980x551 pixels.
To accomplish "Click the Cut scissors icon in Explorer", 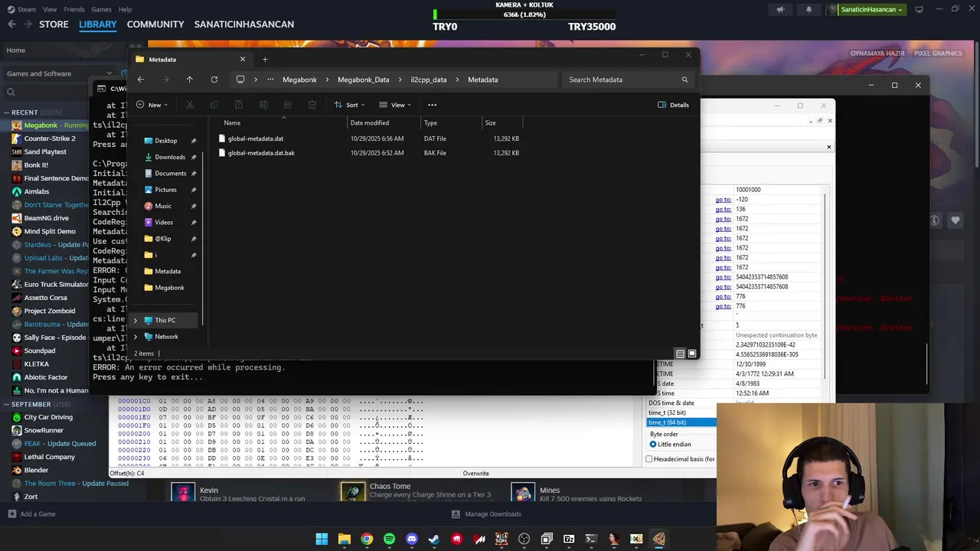I will click(x=190, y=105).
